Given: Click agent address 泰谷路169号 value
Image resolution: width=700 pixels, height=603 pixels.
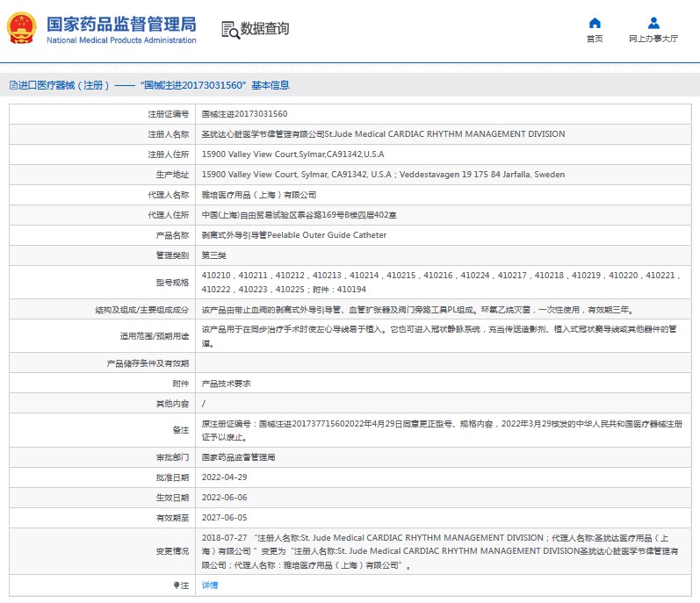Looking at the screenshot, I should point(299,215).
